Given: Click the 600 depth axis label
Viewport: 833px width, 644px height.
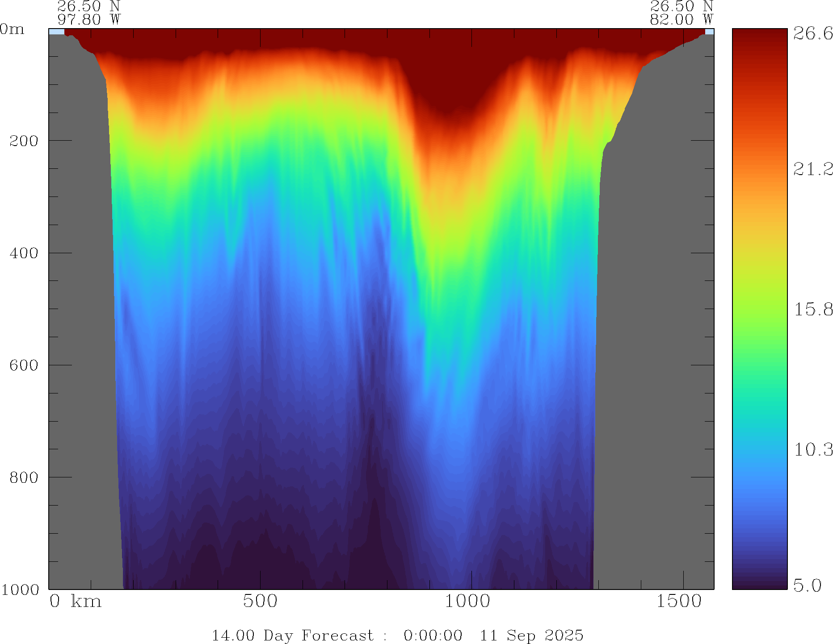Looking at the screenshot, I should (x=24, y=365).
